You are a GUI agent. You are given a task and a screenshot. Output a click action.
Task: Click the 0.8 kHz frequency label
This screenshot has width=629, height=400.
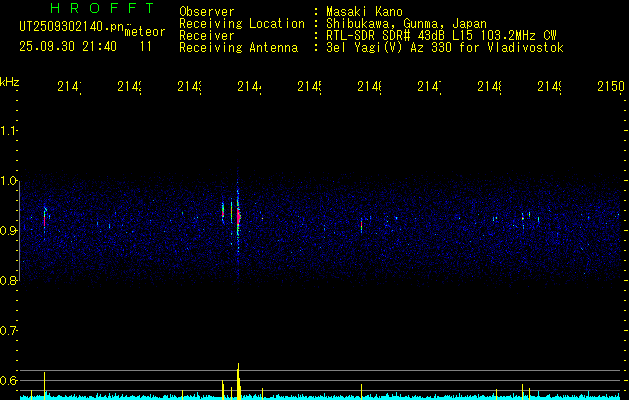tap(10, 281)
